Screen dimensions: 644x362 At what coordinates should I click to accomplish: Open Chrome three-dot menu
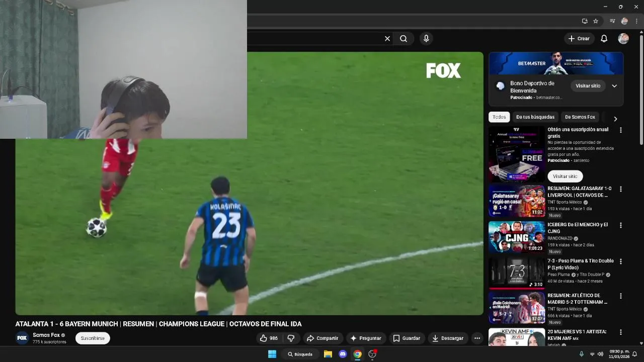coord(636,21)
